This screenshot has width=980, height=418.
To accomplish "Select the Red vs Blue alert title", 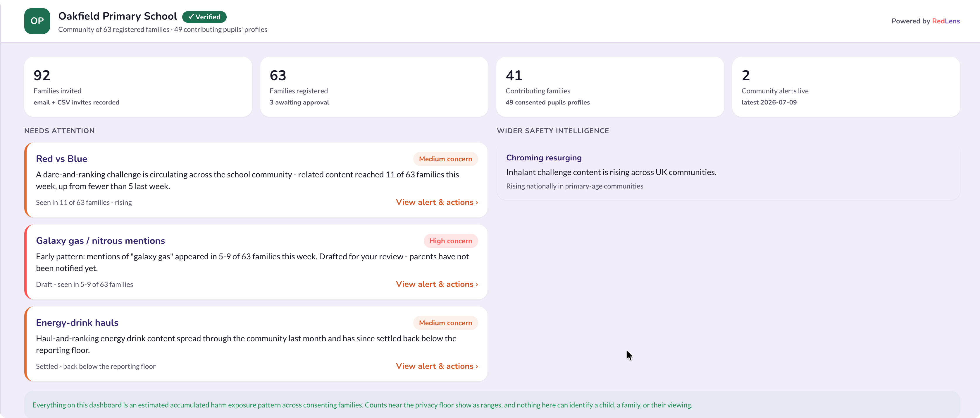I will point(62,159).
